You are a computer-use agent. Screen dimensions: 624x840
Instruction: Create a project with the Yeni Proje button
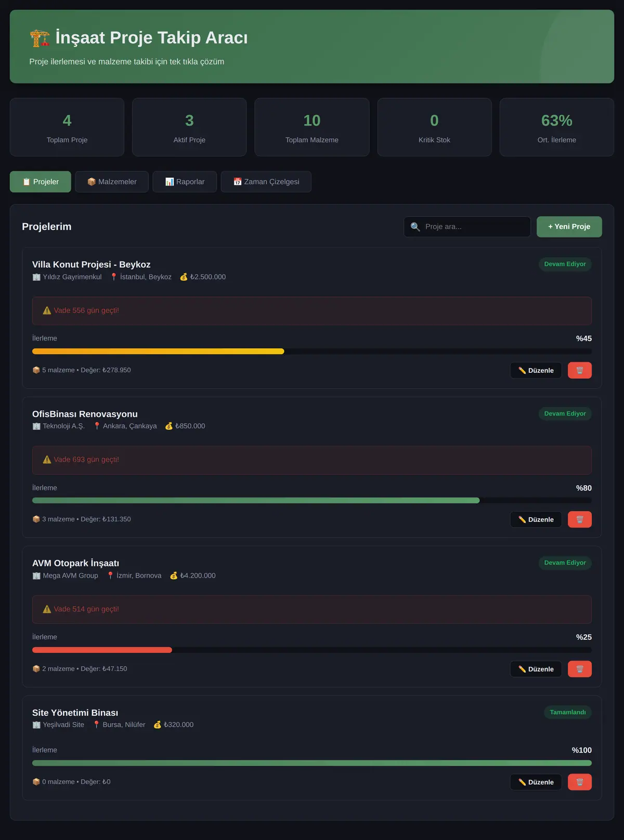(569, 227)
